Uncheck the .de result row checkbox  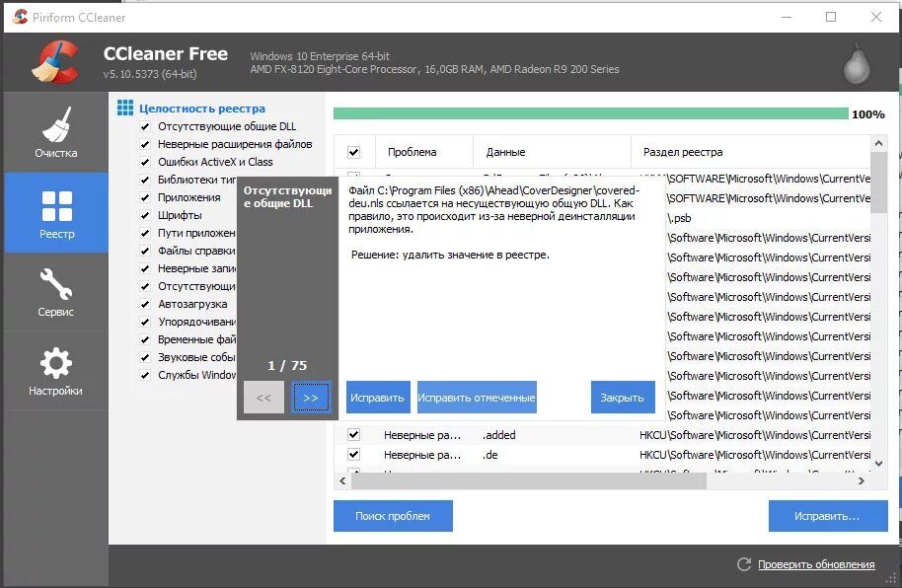coord(353,455)
